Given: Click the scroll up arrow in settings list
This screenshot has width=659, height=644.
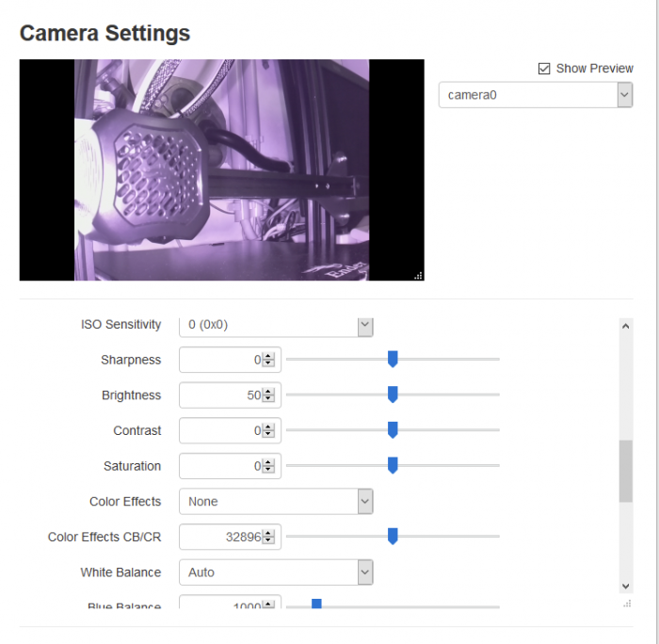Looking at the screenshot, I should pos(626,326).
